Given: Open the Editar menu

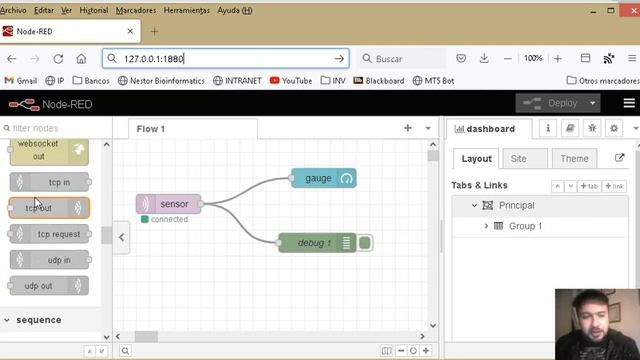Looking at the screenshot, I should click(x=44, y=10).
